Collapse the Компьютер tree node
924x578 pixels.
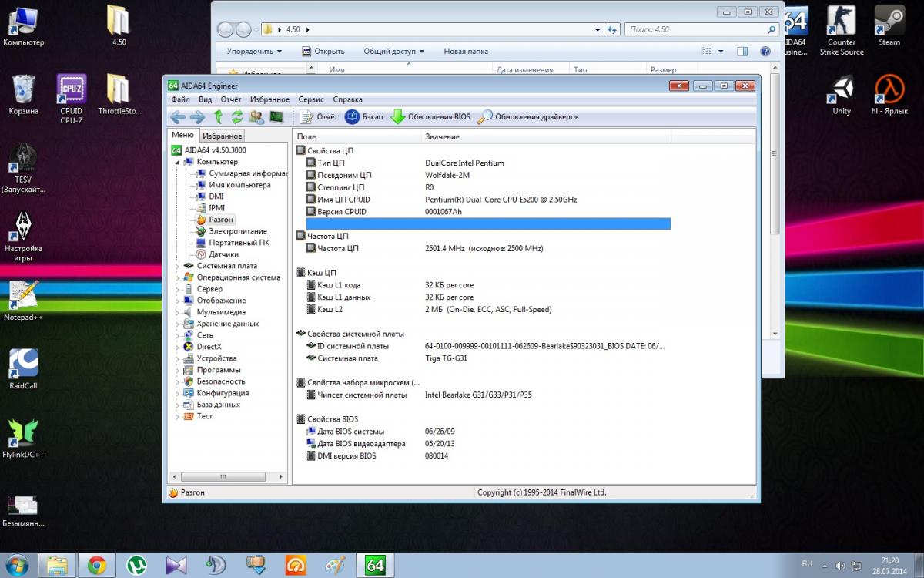pos(178,163)
